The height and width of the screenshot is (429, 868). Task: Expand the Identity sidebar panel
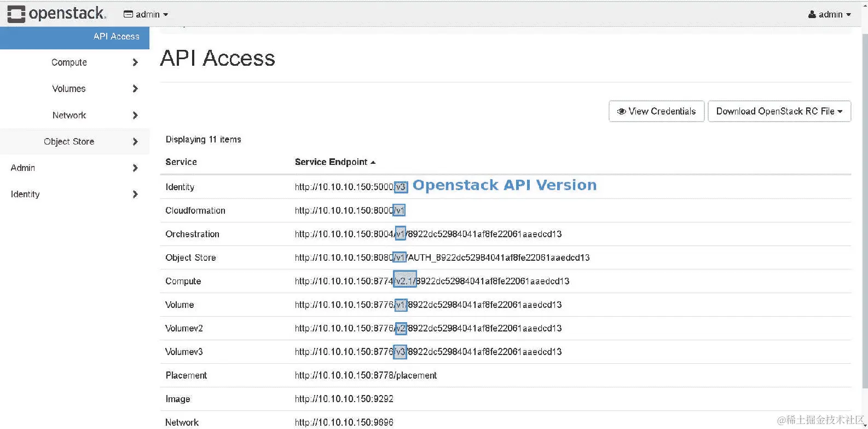(74, 194)
